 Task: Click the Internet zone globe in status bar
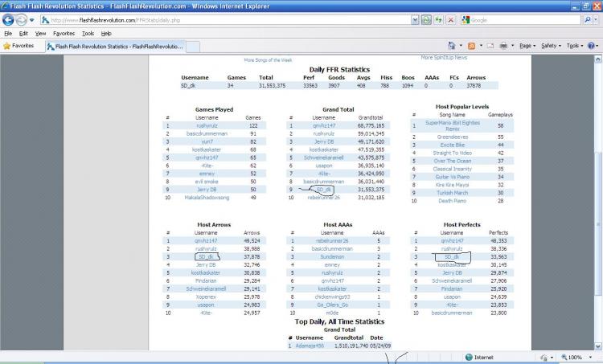pyautogui.click(x=469, y=357)
